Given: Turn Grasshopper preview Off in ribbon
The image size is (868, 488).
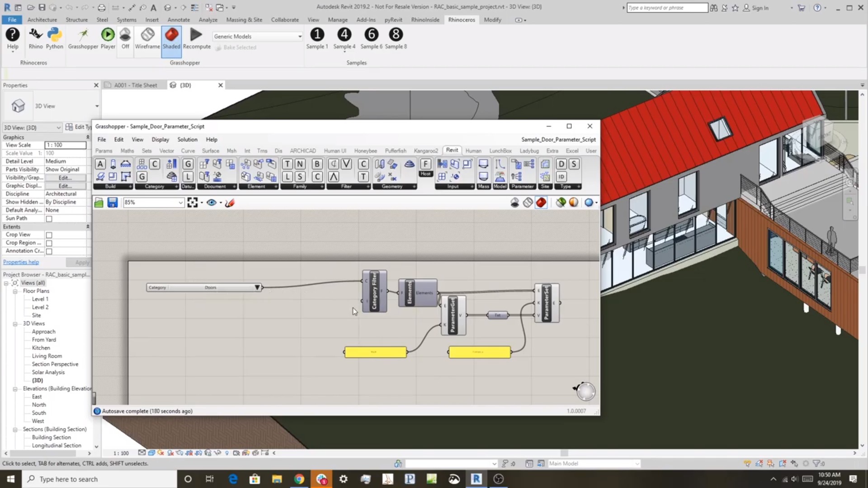Looking at the screenshot, I should [x=125, y=38].
